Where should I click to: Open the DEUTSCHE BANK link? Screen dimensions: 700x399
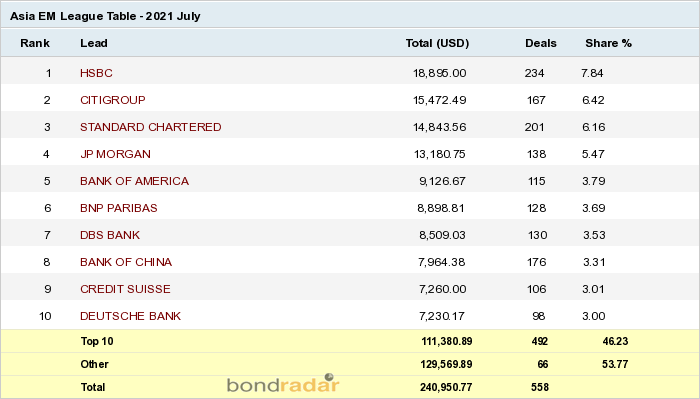point(130,316)
